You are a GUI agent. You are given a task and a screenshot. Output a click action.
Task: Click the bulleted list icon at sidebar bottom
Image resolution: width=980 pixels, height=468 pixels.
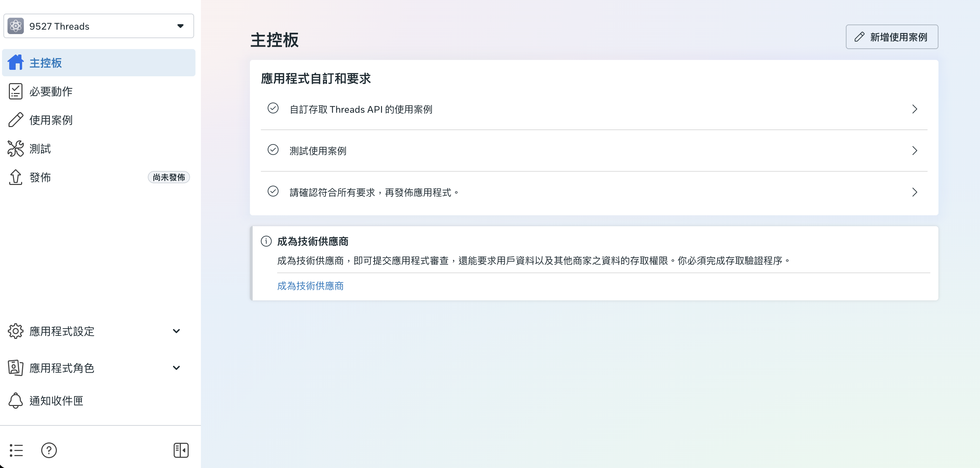point(16,450)
